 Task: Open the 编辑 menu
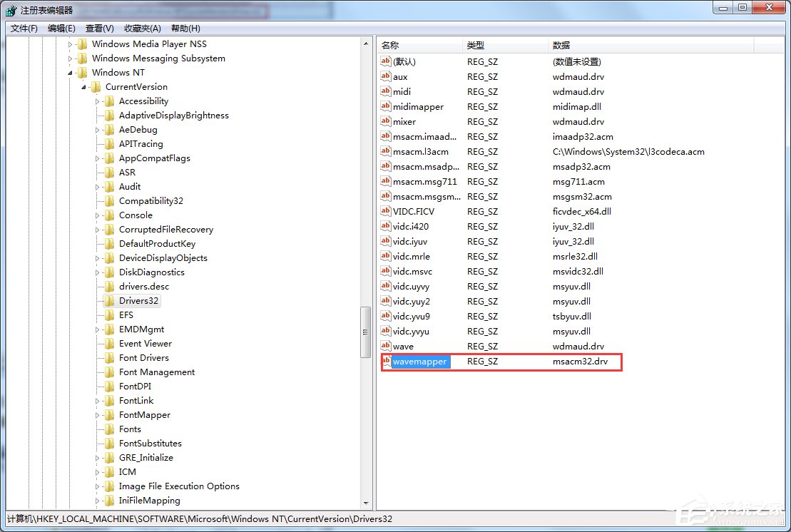(61, 28)
